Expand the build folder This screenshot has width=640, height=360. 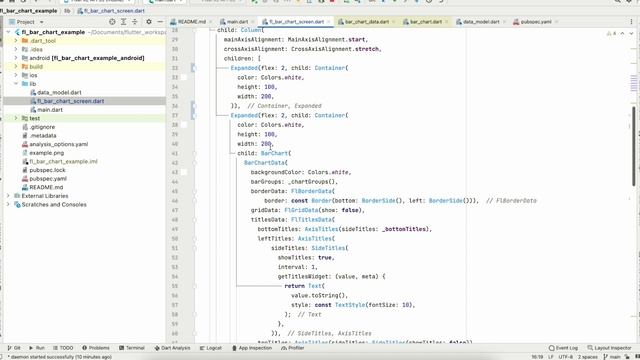pyautogui.click(x=16, y=67)
